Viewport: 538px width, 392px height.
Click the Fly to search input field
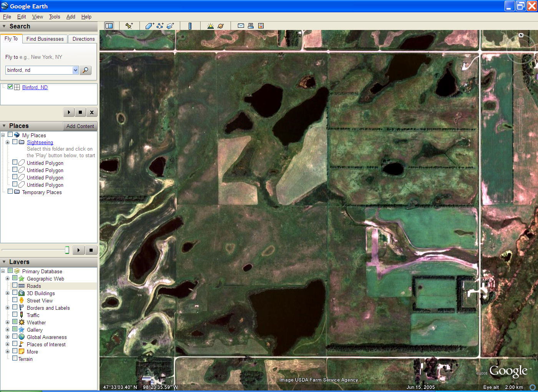click(x=39, y=70)
